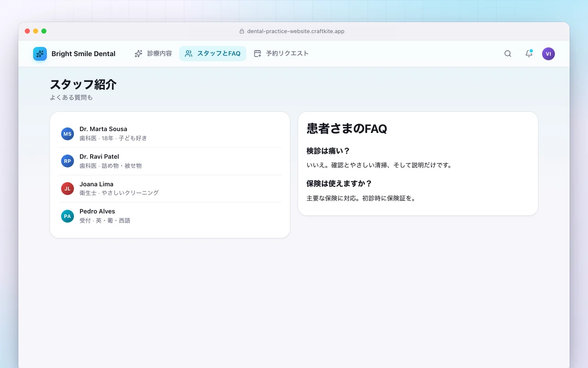Viewport: 588px width, 368px height.
Task: Select the Joana Lima name
Action: tap(96, 184)
